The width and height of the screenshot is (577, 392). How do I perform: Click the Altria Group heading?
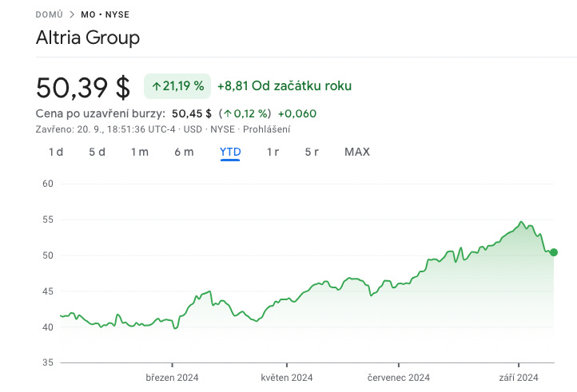(88, 38)
